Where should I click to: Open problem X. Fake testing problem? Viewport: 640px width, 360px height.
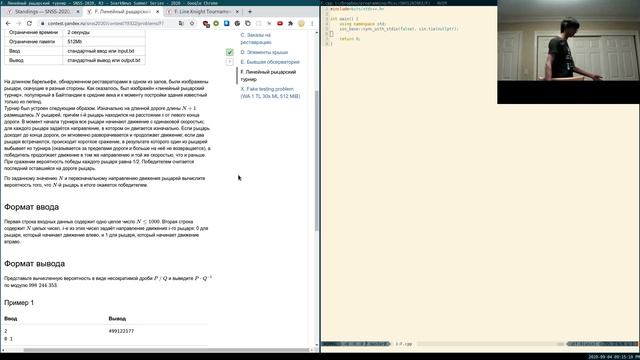point(270,93)
